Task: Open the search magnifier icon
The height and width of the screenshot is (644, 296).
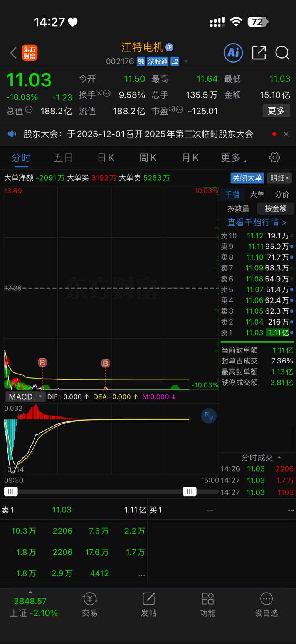Action: [282, 53]
